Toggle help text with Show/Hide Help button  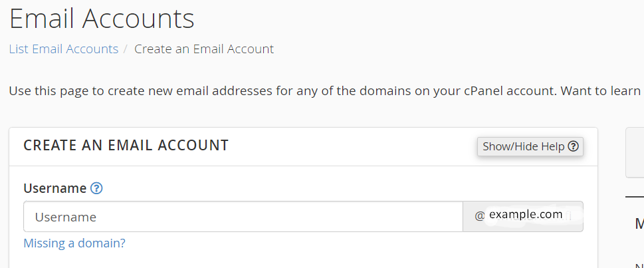click(530, 147)
